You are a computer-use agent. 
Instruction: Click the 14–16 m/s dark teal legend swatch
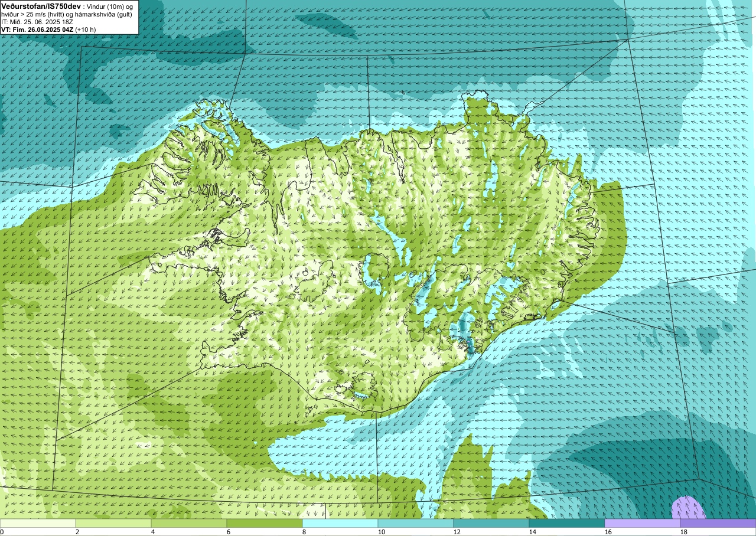[x=567, y=523]
